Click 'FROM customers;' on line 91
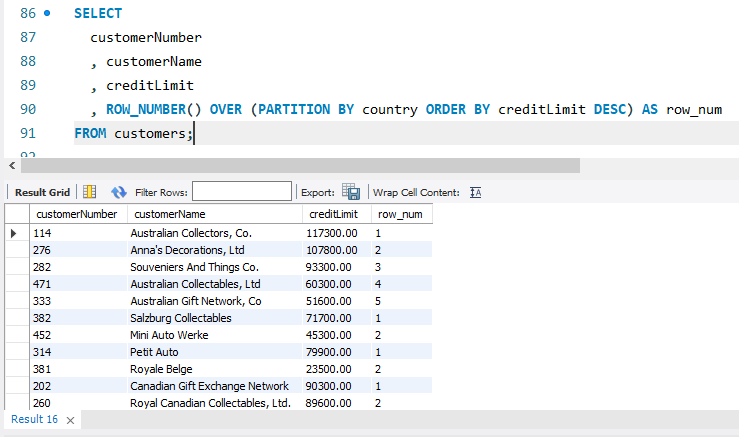This screenshot has height=437, width=739. point(133,133)
